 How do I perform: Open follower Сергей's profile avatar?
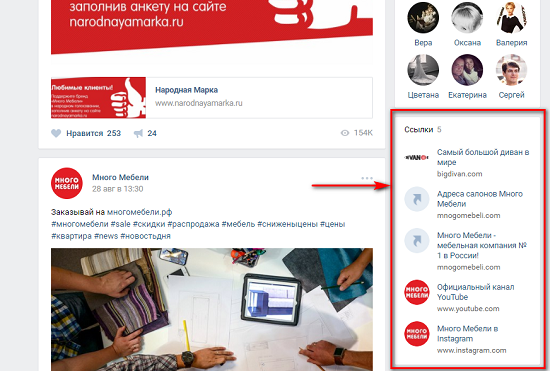point(511,70)
